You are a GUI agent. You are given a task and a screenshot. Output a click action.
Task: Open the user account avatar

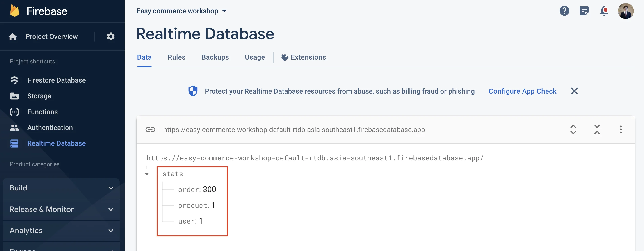coord(626,11)
